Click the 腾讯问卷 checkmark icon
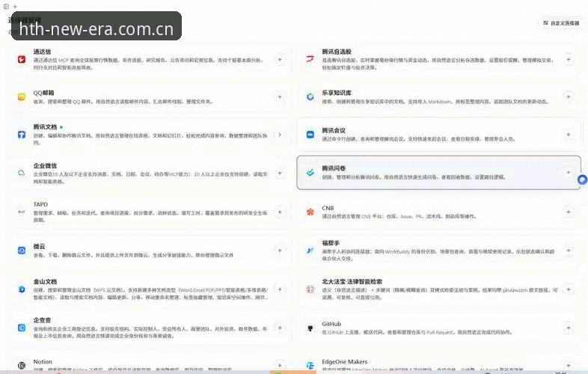This screenshot has width=588, height=374. pos(310,173)
